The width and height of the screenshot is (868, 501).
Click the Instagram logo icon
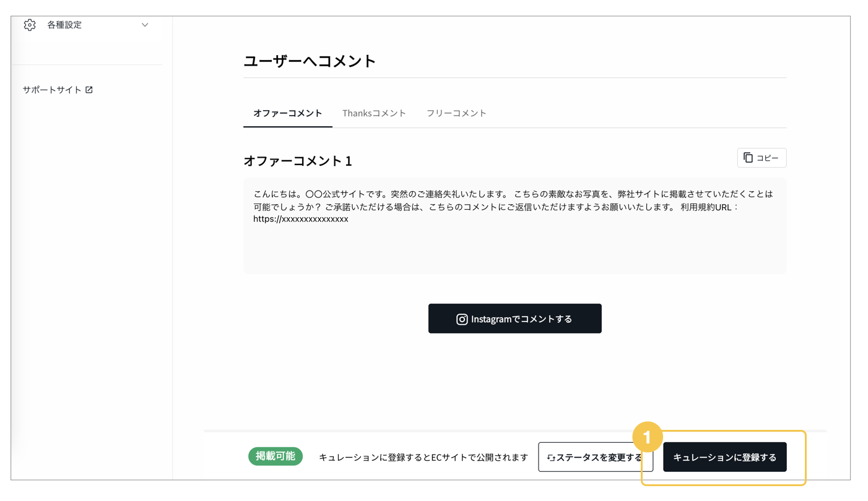(x=462, y=319)
